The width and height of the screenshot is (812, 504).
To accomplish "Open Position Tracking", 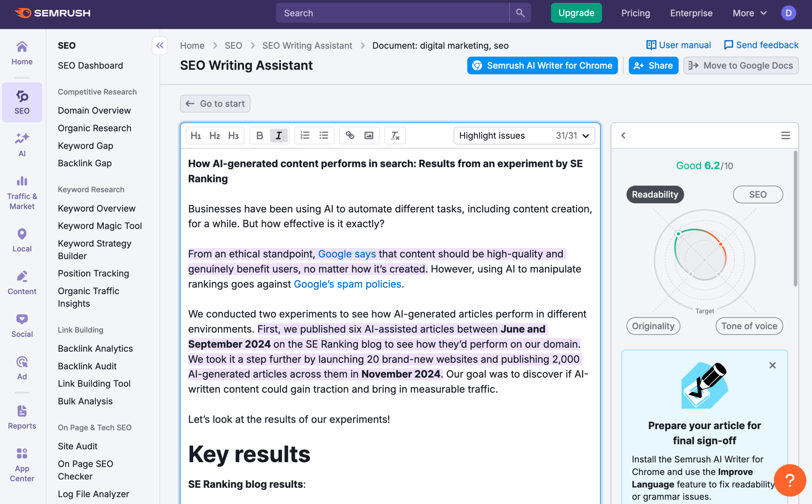I will (x=93, y=273).
